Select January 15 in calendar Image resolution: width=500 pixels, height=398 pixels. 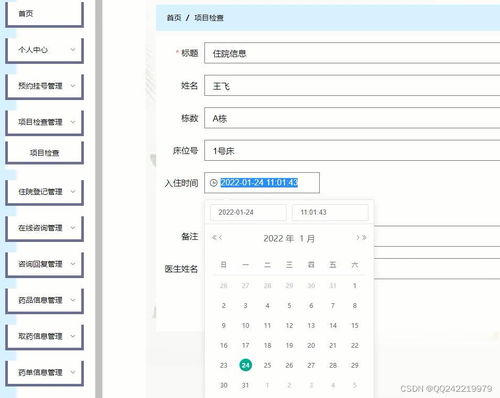click(355, 325)
